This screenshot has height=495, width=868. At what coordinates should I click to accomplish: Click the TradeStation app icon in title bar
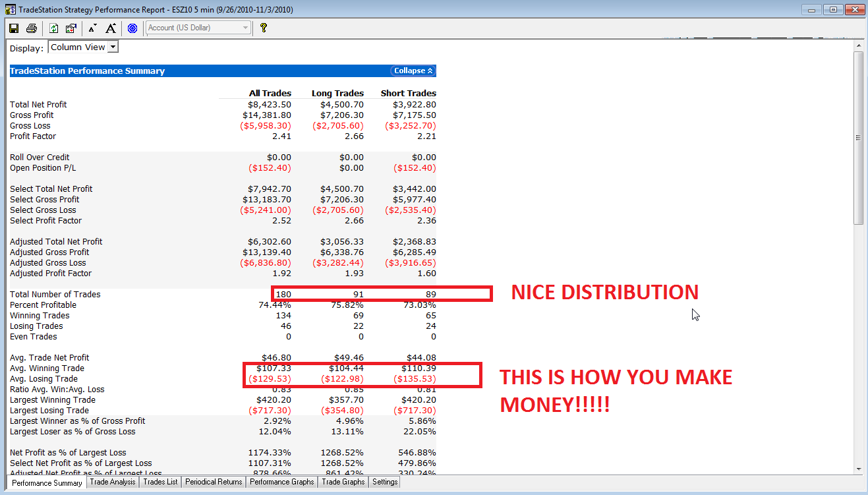[10, 10]
